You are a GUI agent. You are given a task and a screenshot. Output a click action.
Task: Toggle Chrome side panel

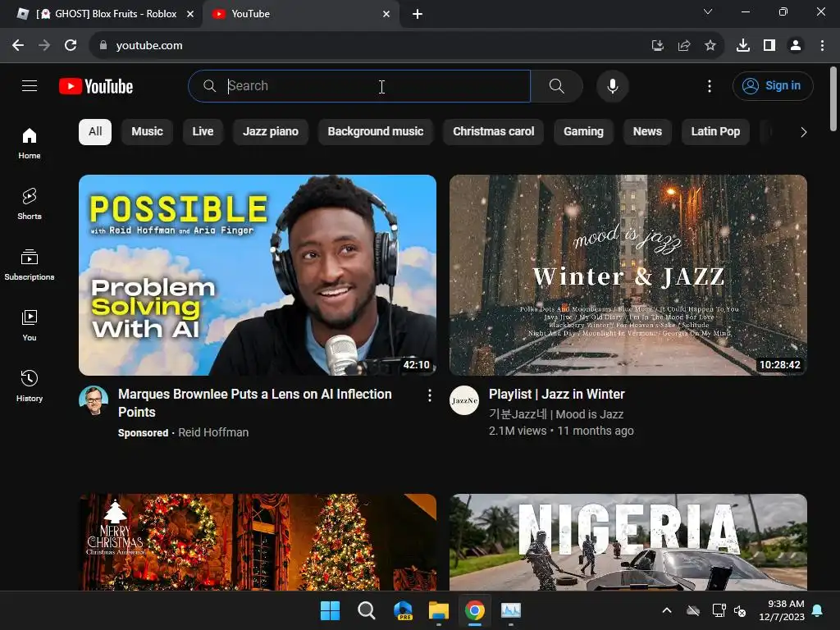tap(769, 46)
